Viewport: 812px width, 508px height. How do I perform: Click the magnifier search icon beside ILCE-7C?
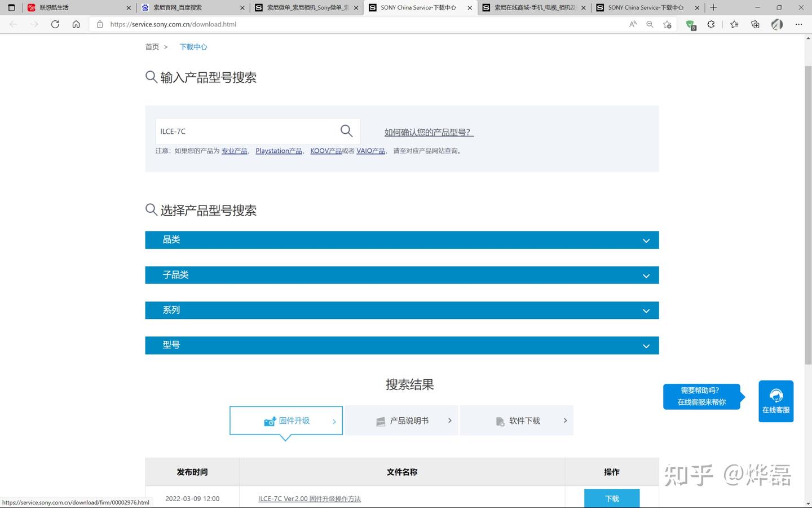point(346,130)
